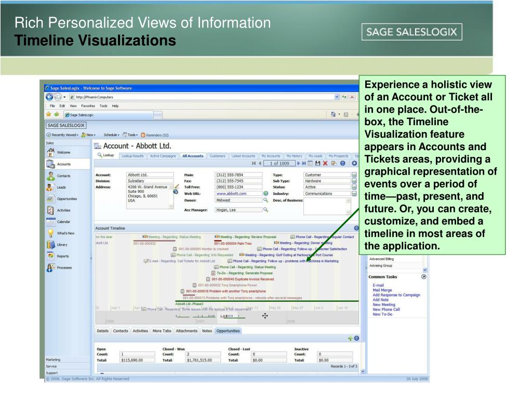
Task: Open Account Timeline help icon
Action: pos(356,229)
